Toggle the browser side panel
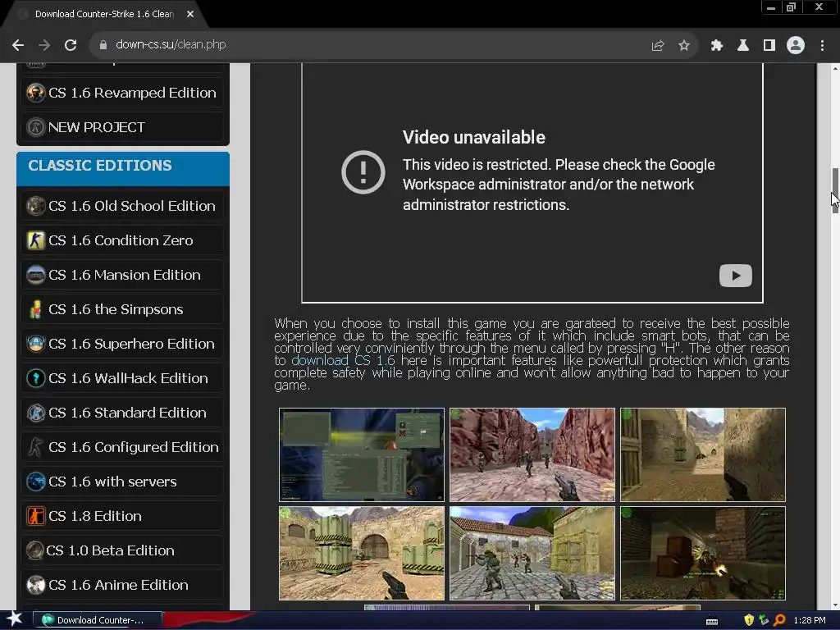The height and width of the screenshot is (630, 840). pyautogui.click(x=769, y=46)
